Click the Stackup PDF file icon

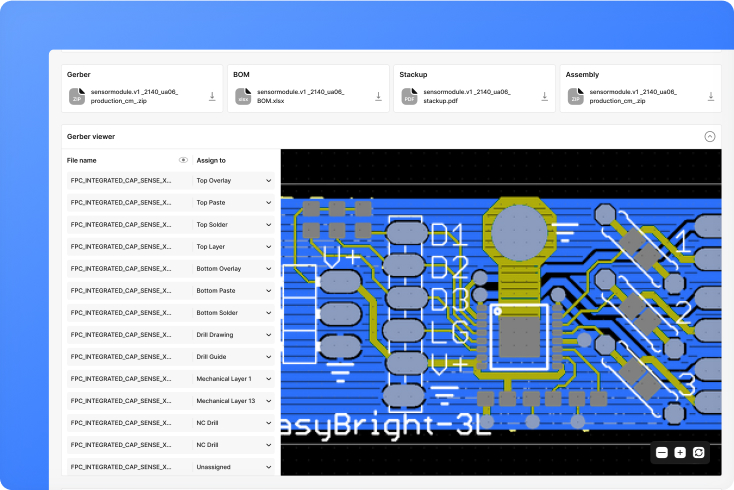(x=409, y=96)
